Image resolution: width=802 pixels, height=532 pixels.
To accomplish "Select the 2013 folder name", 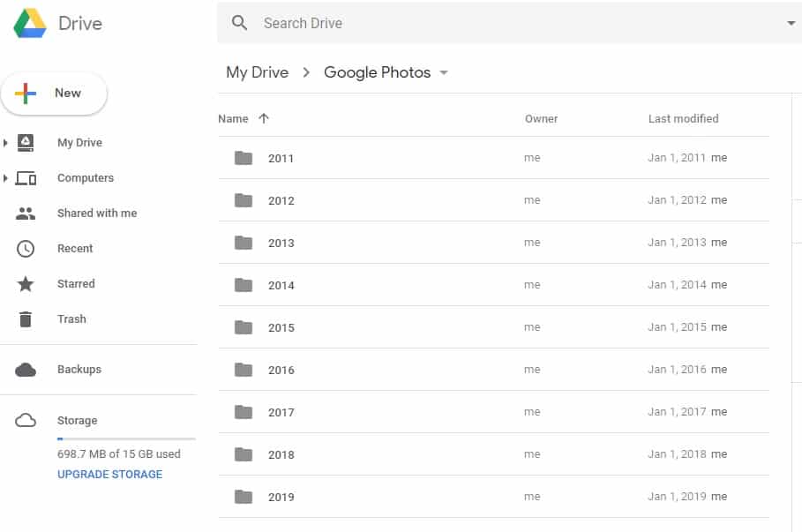I will [281, 243].
